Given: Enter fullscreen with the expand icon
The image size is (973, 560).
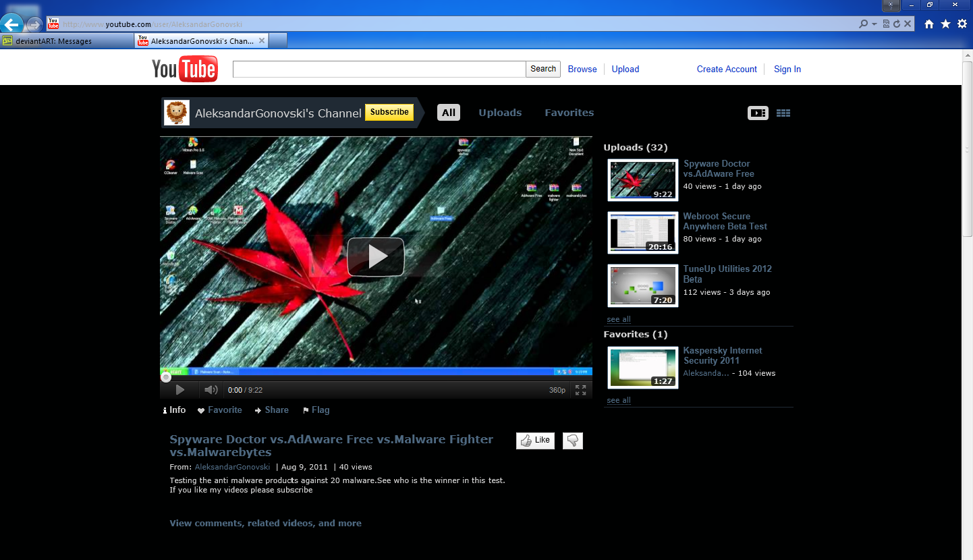Looking at the screenshot, I should click(x=580, y=390).
